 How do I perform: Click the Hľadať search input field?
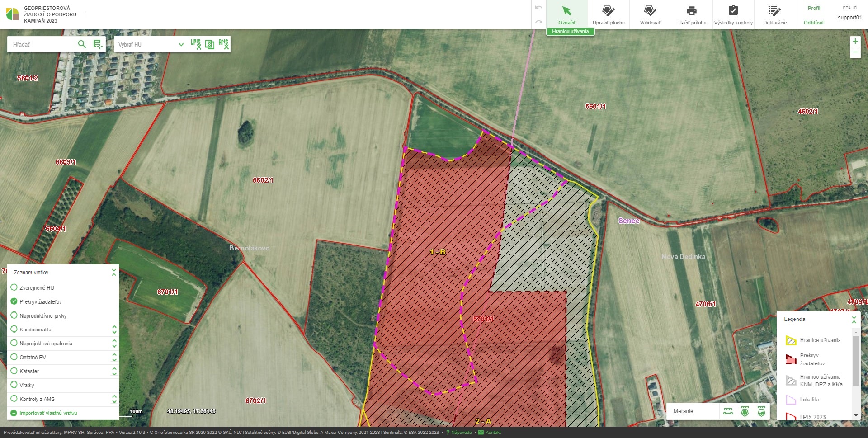point(42,45)
